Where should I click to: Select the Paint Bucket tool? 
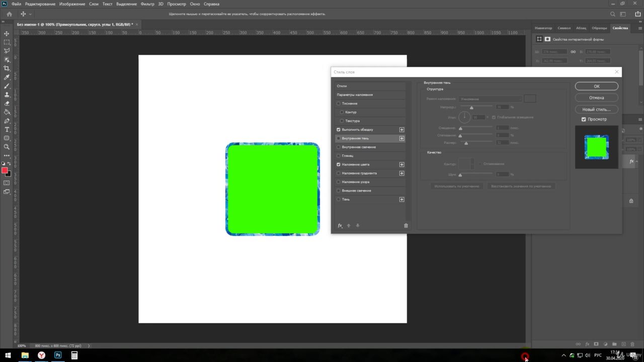click(7, 112)
